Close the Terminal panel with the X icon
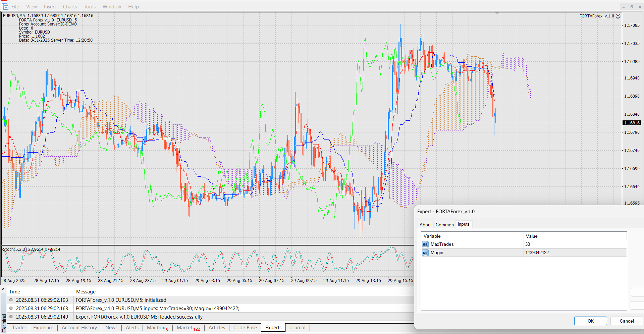 (3, 289)
